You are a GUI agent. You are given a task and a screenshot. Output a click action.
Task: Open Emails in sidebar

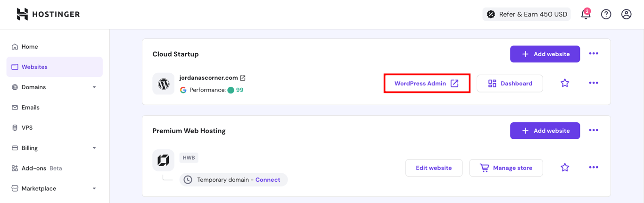coord(55,108)
